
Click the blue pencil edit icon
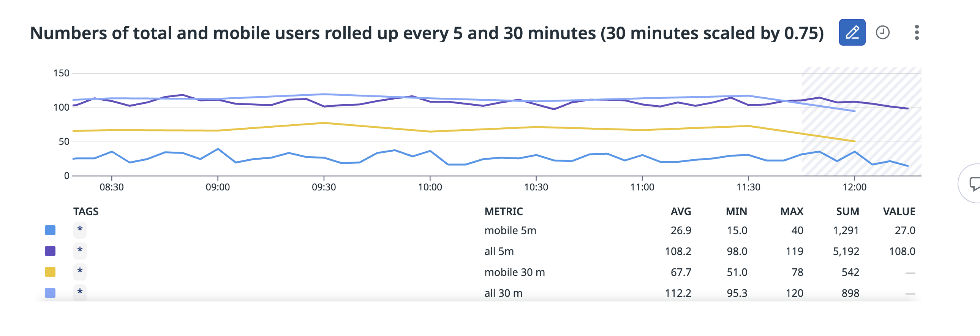pyautogui.click(x=852, y=32)
